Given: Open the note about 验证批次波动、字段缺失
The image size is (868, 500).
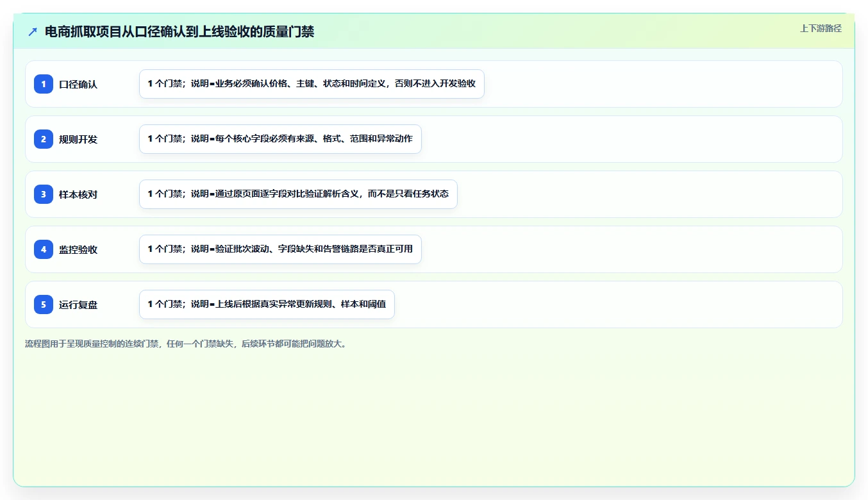Looking at the screenshot, I should [x=280, y=249].
